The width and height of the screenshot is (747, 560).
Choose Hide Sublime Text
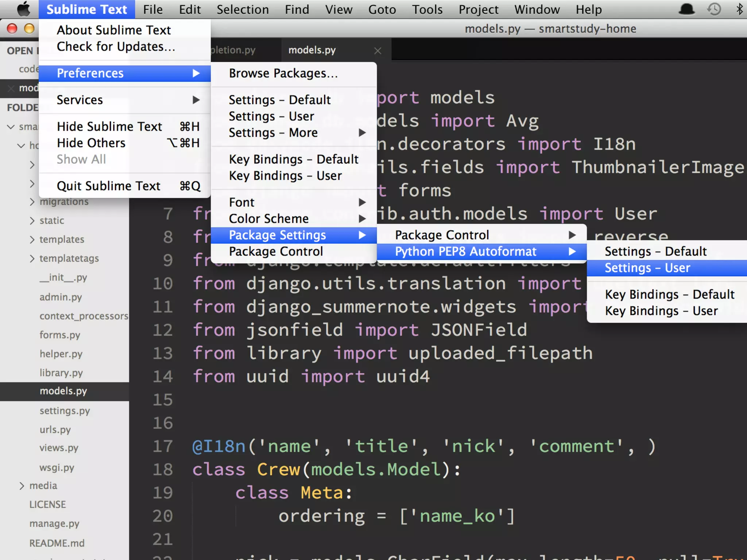pyautogui.click(x=125, y=127)
